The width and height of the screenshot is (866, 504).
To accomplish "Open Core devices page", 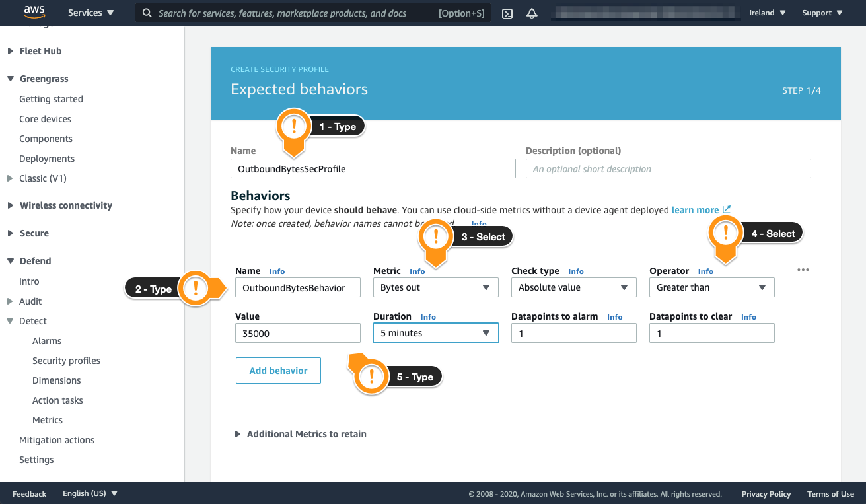I will pos(45,119).
